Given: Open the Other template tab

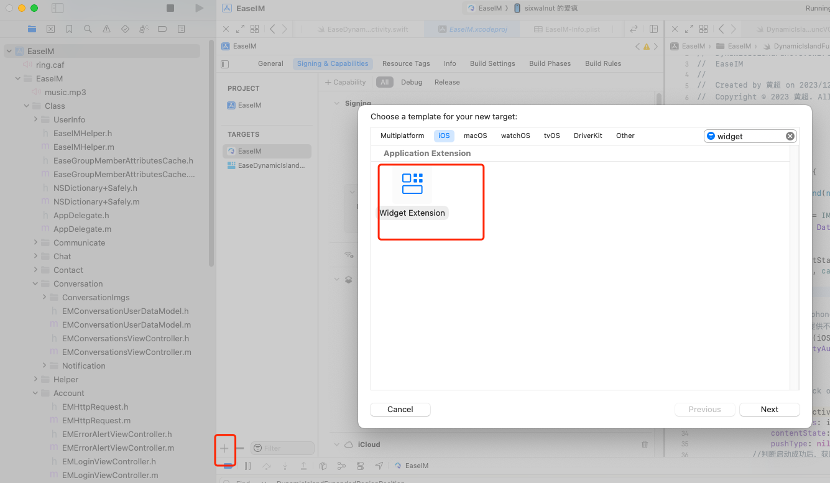Looking at the screenshot, I should click(625, 136).
